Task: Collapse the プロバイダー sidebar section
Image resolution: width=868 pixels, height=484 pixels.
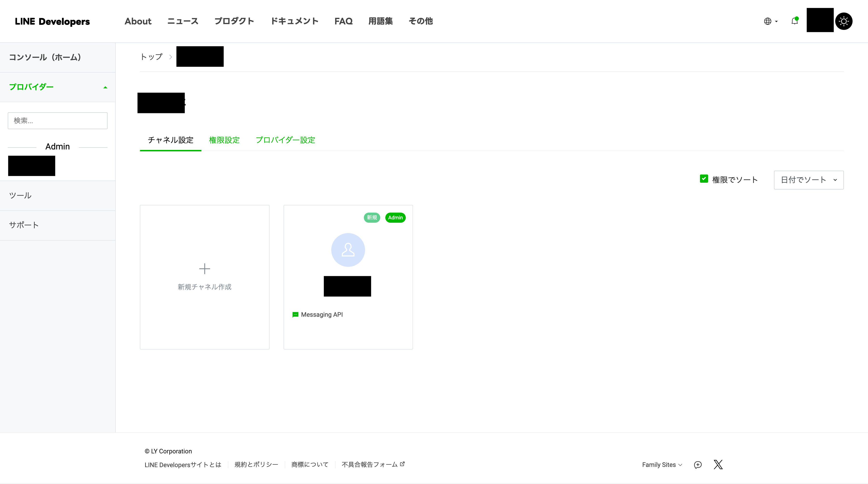Action: tap(105, 87)
